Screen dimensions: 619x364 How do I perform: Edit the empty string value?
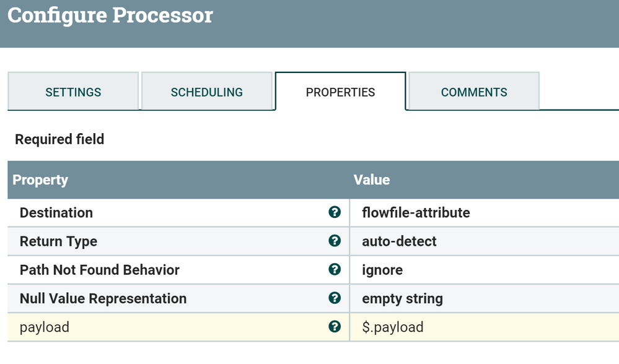[x=402, y=298]
